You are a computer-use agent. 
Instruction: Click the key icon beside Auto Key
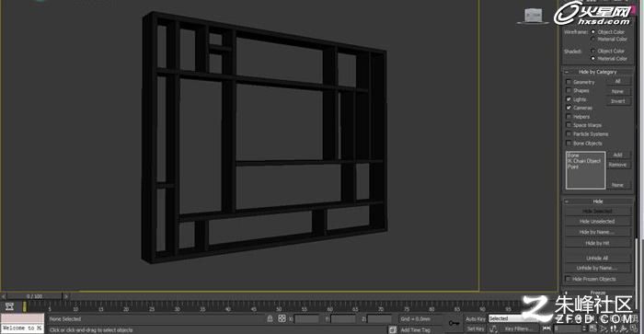pos(454,323)
